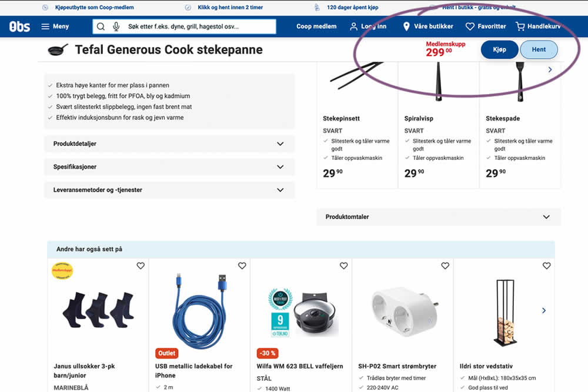Click the microphone voice search icon
Viewport: 588px width, 392px height.
click(x=116, y=26)
